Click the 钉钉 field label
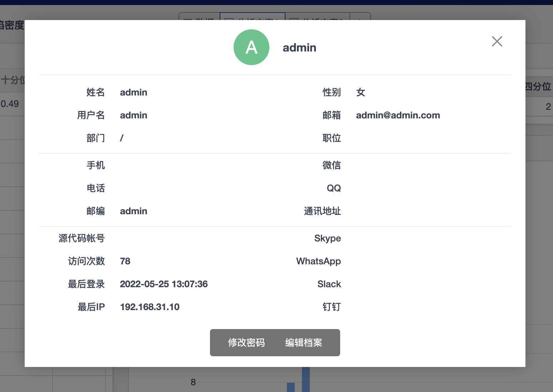This screenshot has height=392, width=553. pos(332,307)
